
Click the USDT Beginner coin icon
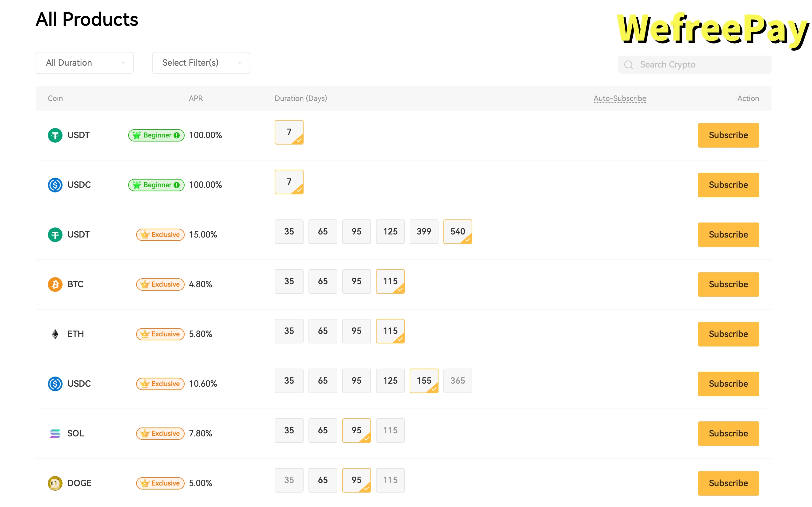[55, 135]
